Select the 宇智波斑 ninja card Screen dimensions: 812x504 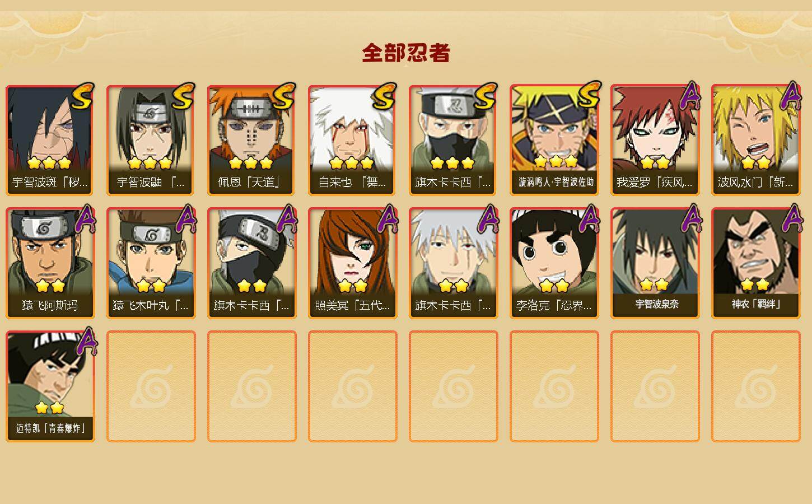tap(50, 140)
